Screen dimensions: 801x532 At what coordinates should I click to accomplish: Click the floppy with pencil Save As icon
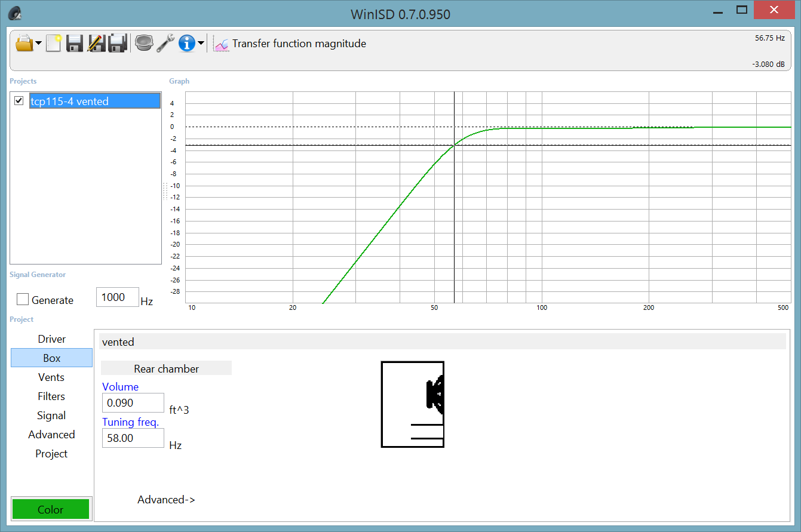(96, 43)
